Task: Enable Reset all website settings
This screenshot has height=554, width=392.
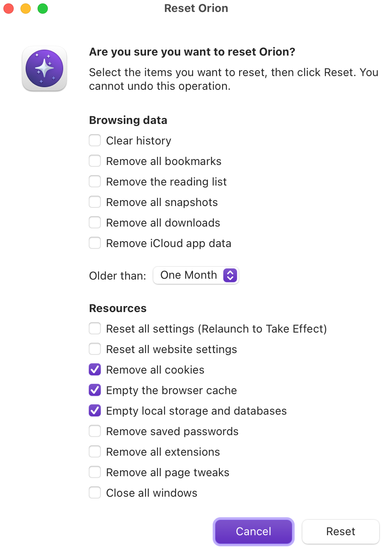Action: (x=95, y=349)
